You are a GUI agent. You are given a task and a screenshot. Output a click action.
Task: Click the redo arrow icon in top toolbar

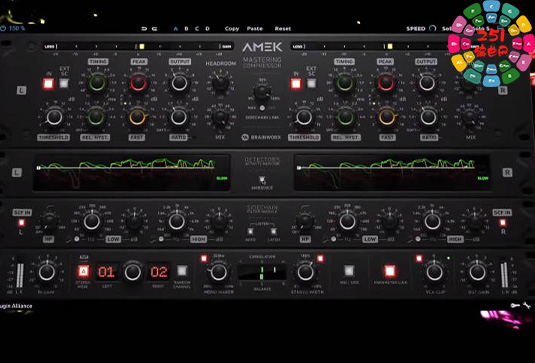point(155,29)
